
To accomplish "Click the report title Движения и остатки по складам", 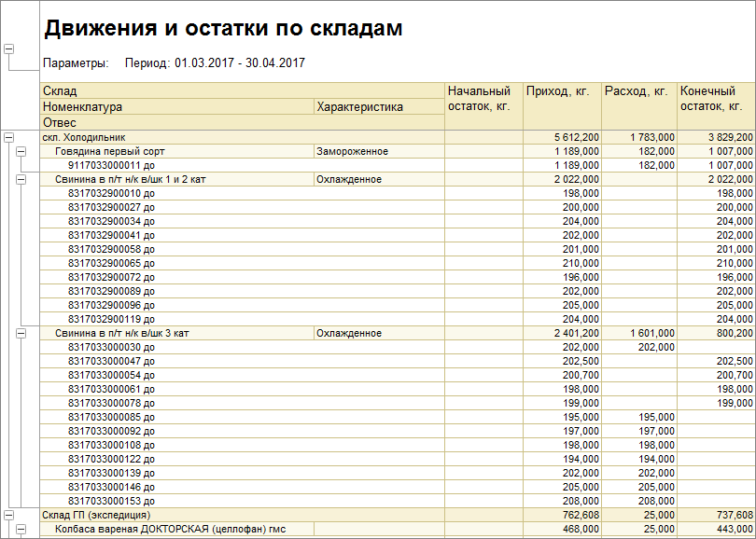I will point(223,29).
